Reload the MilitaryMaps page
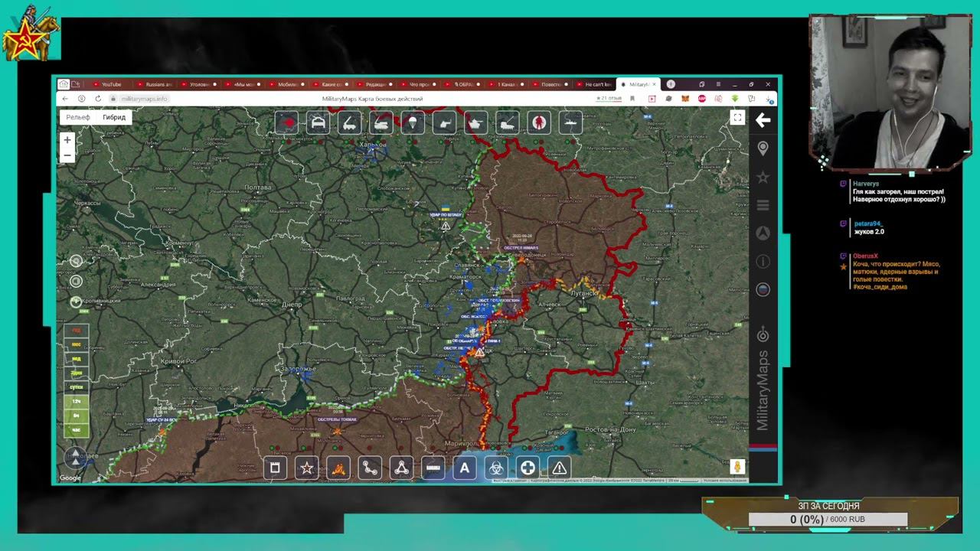 [98, 99]
